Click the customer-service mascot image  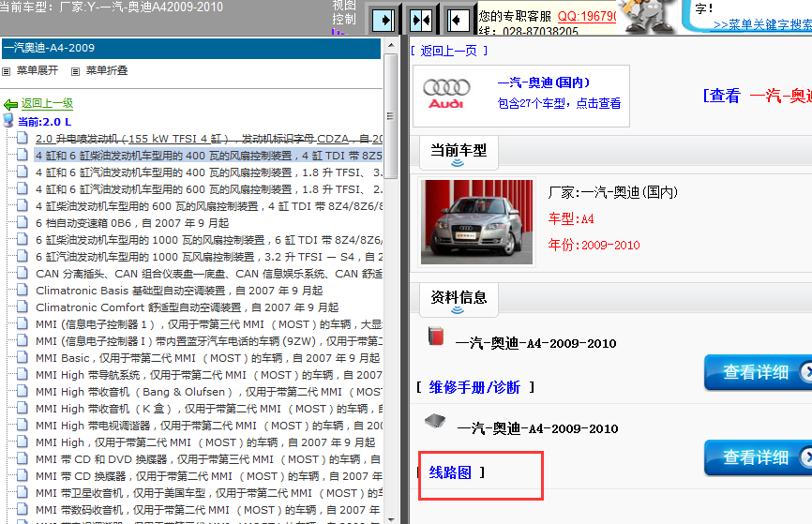tap(647, 17)
